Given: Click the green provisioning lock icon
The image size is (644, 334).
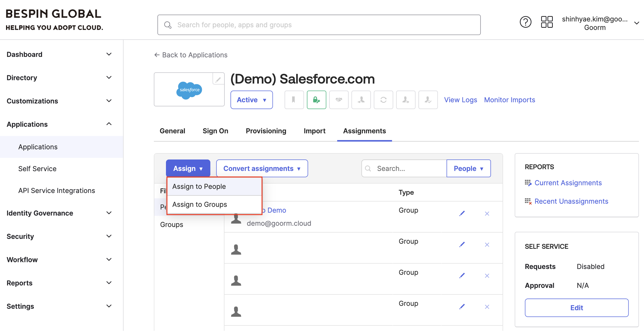Looking at the screenshot, I should (x=317, y=100).
